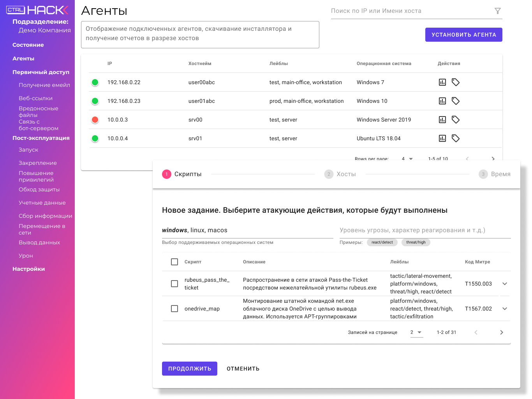Open report icon for host srv00
This screenshot has width=532, height=399.
[442, 120]
